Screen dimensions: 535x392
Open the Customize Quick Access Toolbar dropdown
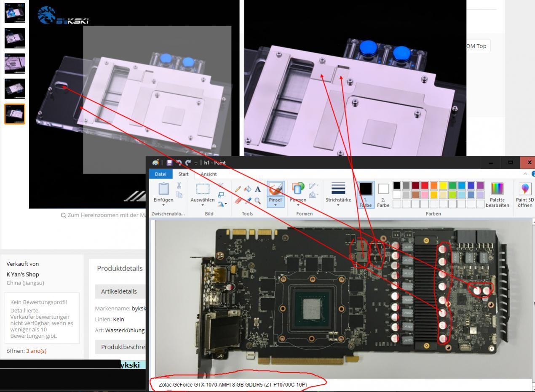click(196, 163)
